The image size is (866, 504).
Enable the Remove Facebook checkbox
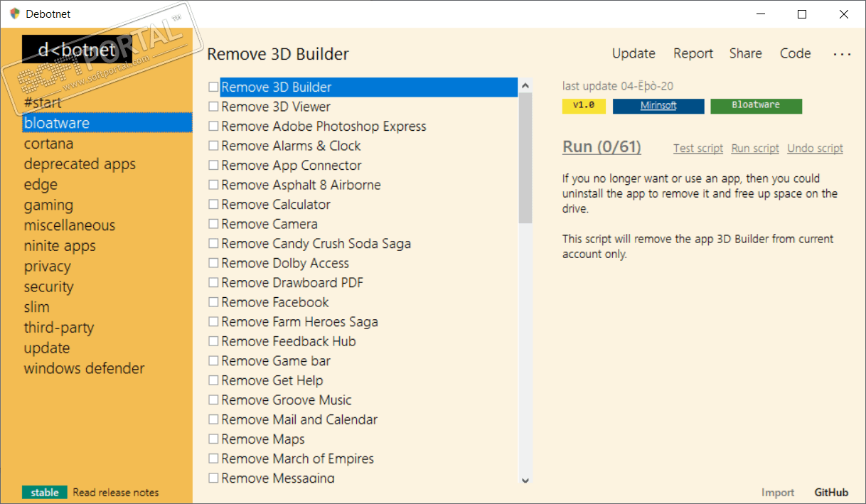click(213, 303)
